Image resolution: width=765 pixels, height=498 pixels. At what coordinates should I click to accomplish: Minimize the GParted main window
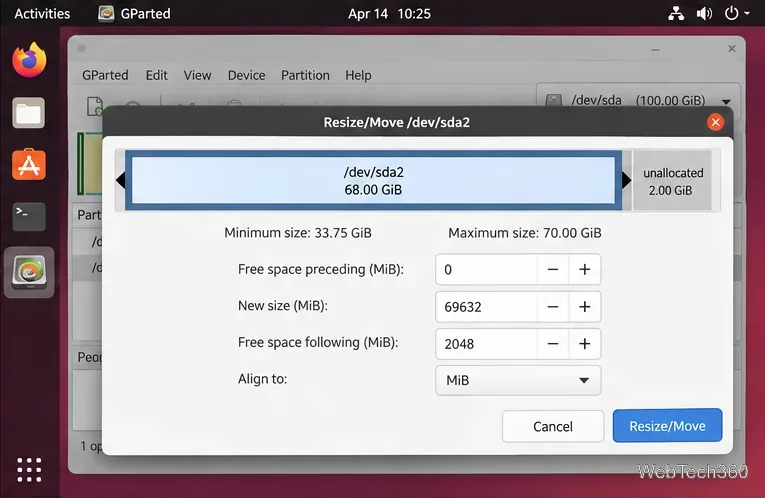coord(655,49)
